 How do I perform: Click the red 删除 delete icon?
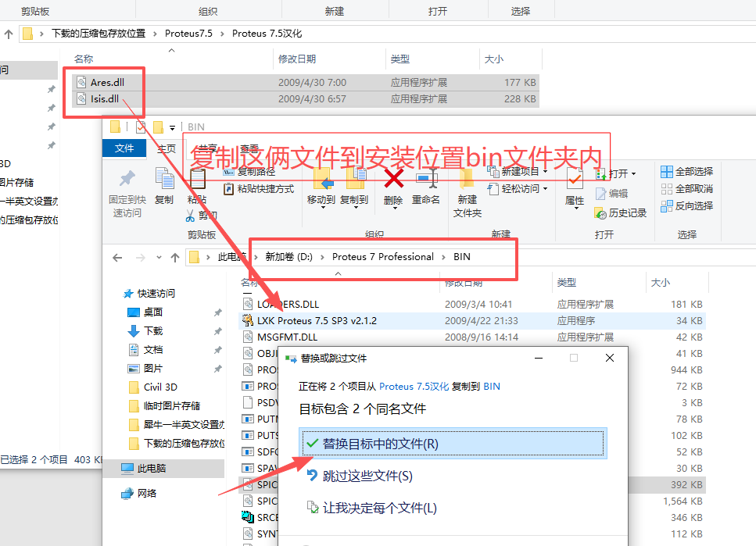pos(394,180)
